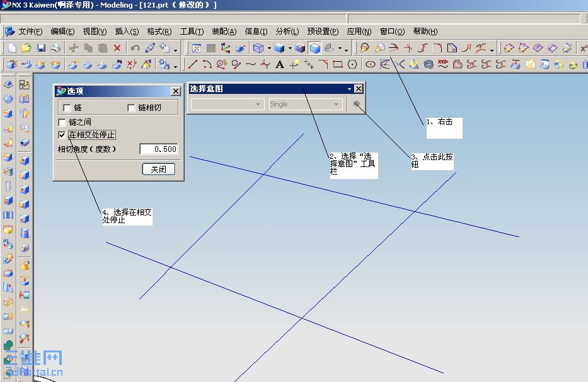Untick the 在相交处停止 checkbox
This screenshot has width=588, height=382.
(62, 135)
